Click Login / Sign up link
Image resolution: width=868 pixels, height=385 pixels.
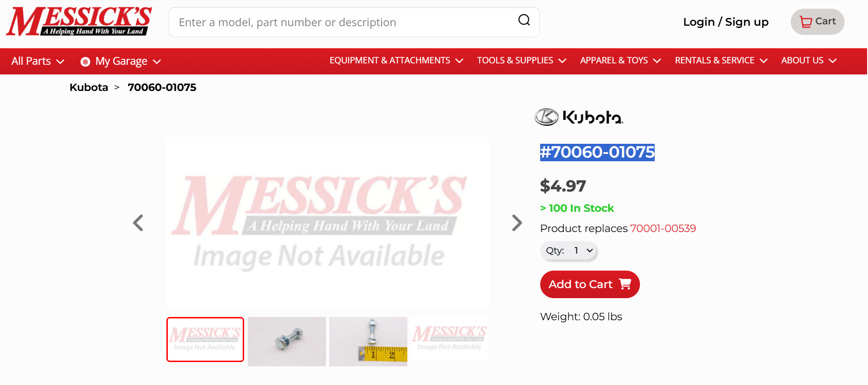[725, 22]
